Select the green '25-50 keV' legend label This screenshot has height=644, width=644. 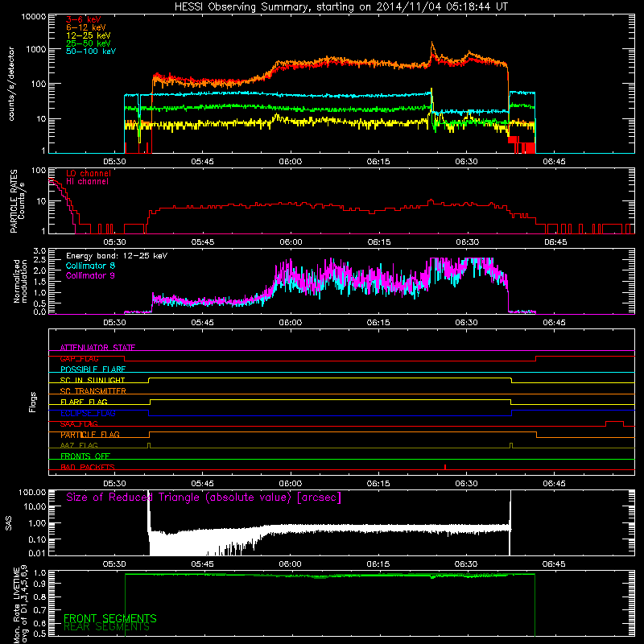(89, 43)
